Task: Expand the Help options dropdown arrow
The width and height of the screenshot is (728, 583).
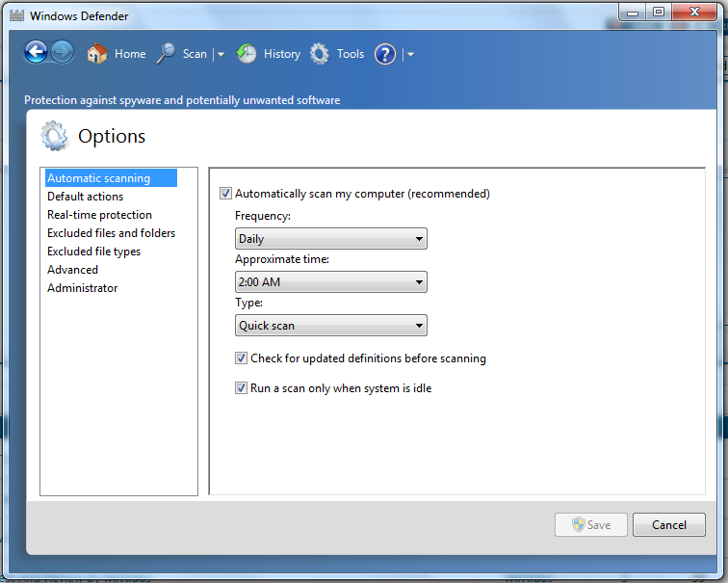Action: 410,54
